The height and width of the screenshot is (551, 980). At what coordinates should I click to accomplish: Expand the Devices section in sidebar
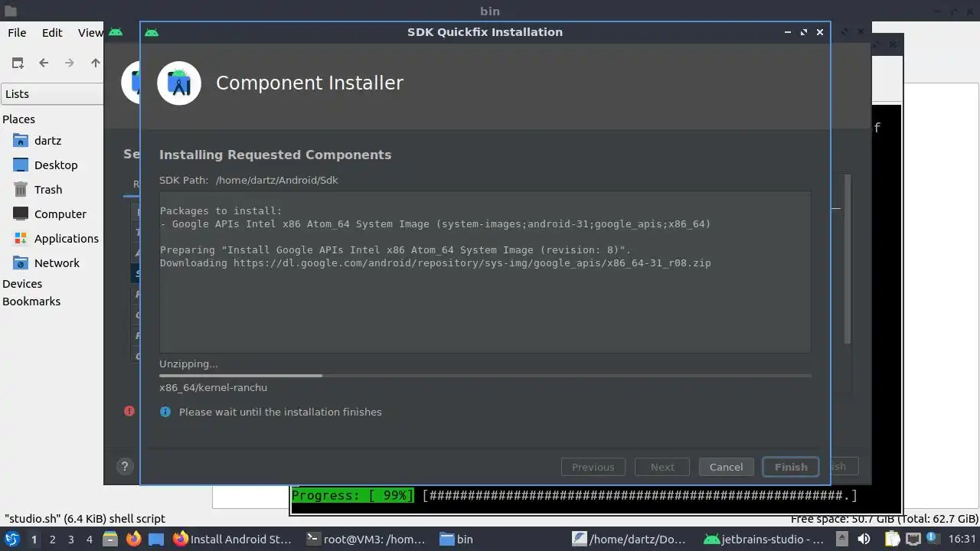(x=22, y=284)
